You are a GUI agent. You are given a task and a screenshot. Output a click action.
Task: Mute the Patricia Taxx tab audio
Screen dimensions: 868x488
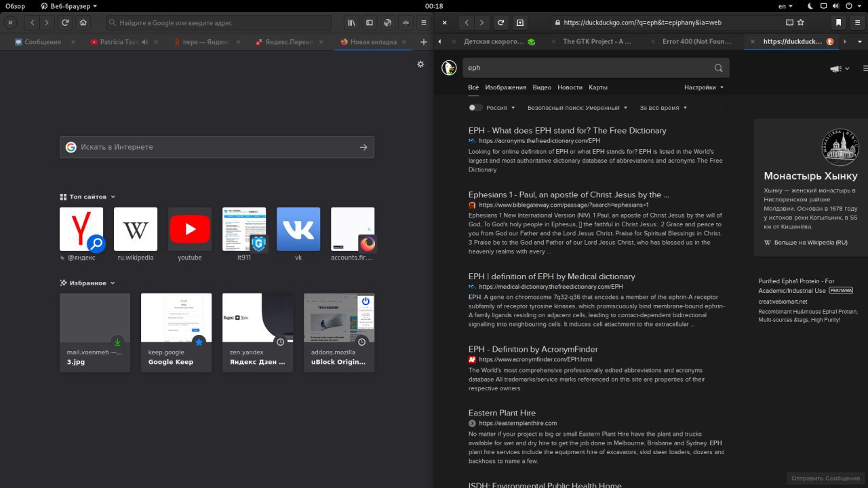[x=145, y=42]
